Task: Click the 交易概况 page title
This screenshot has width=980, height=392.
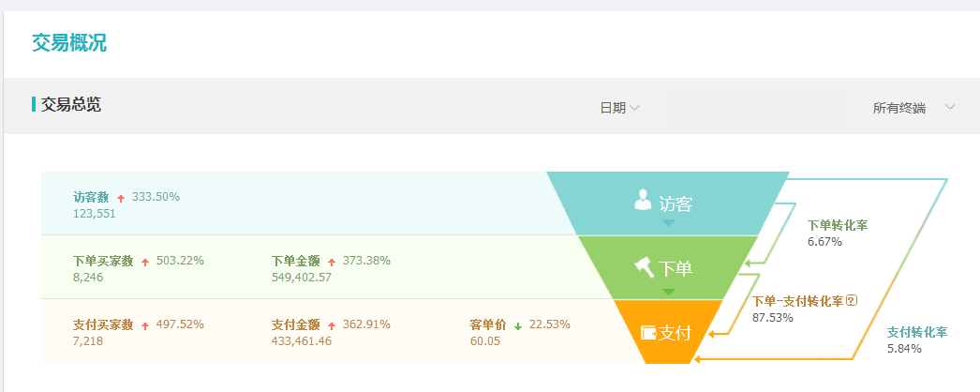Action: (68, 43)
